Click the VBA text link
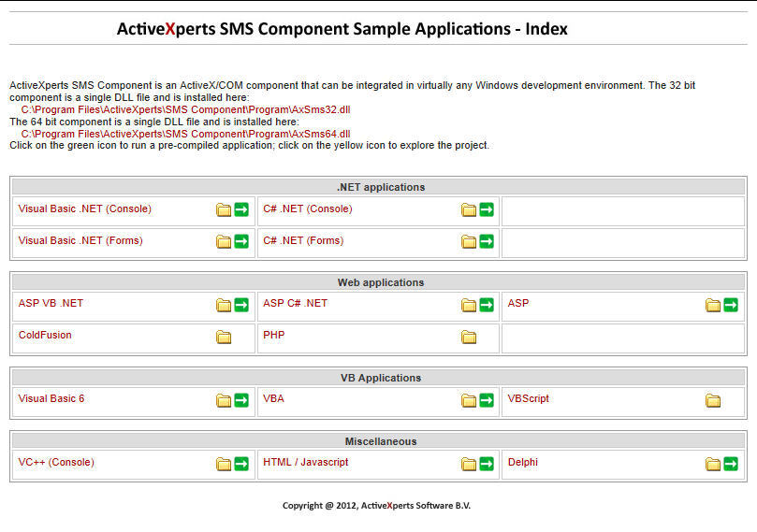Viewport: 757px width, 532px height. [274, 399]
